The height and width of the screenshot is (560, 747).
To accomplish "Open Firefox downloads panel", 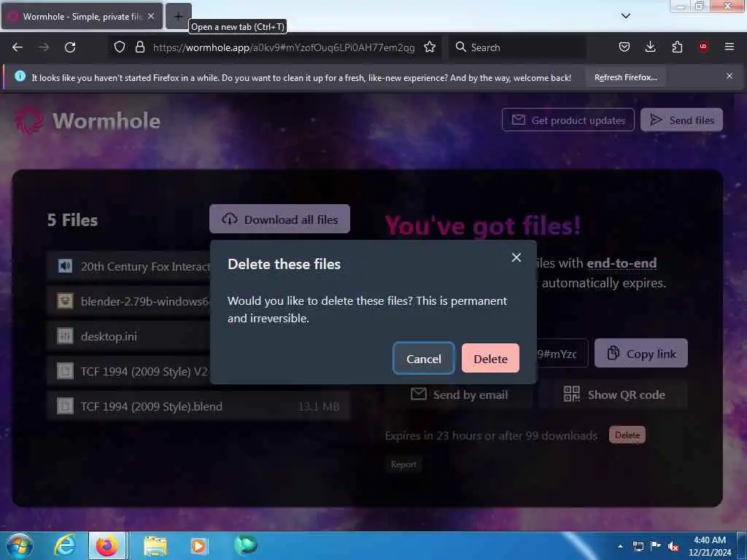I will 650,47.
